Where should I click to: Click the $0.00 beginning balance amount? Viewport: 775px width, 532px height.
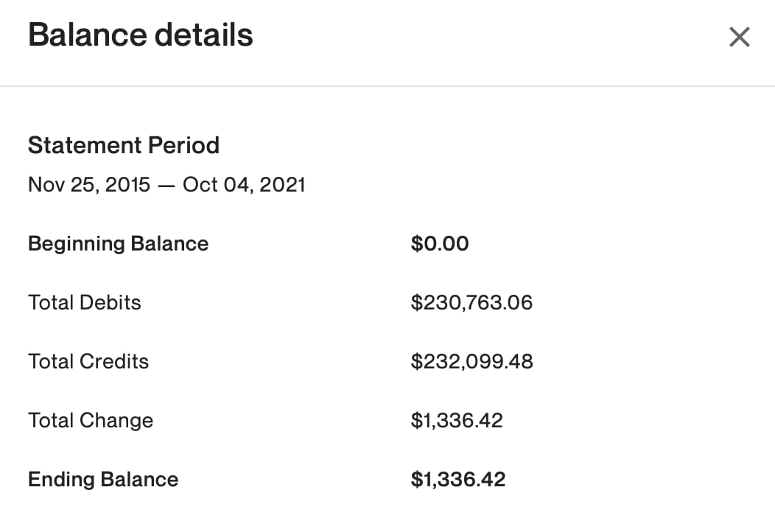[x=439, y=244]
